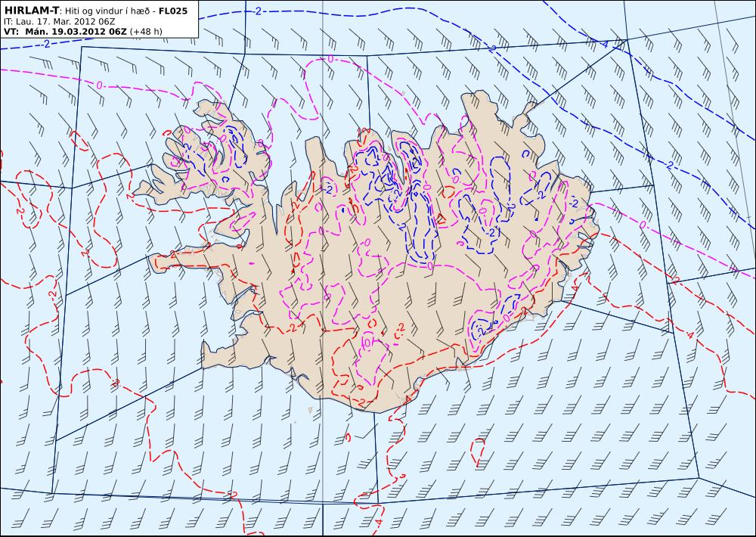This screenshot has height=537, width=756.
Task: Click the '(+48 h)' forecast offset text
Action: 146,32
